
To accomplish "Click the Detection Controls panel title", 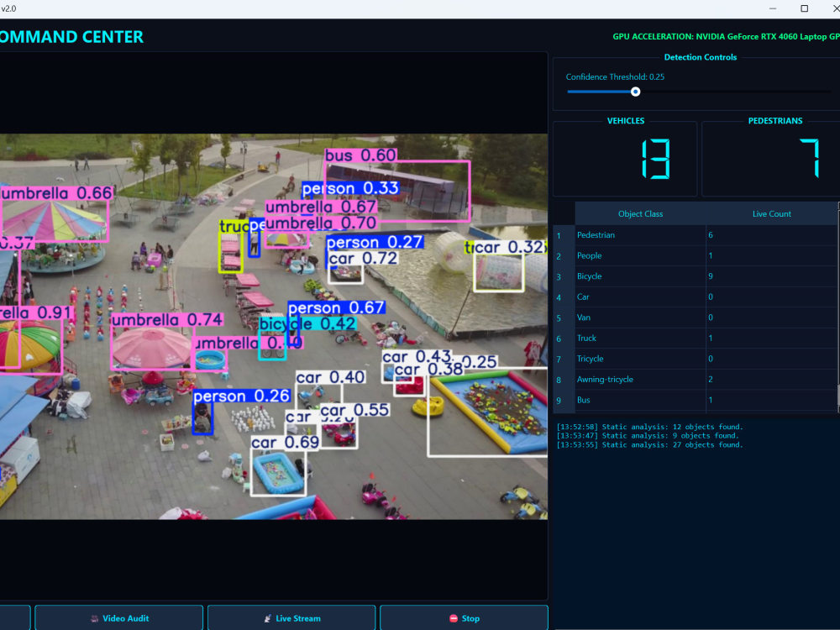I will click(x=701, y=57).
